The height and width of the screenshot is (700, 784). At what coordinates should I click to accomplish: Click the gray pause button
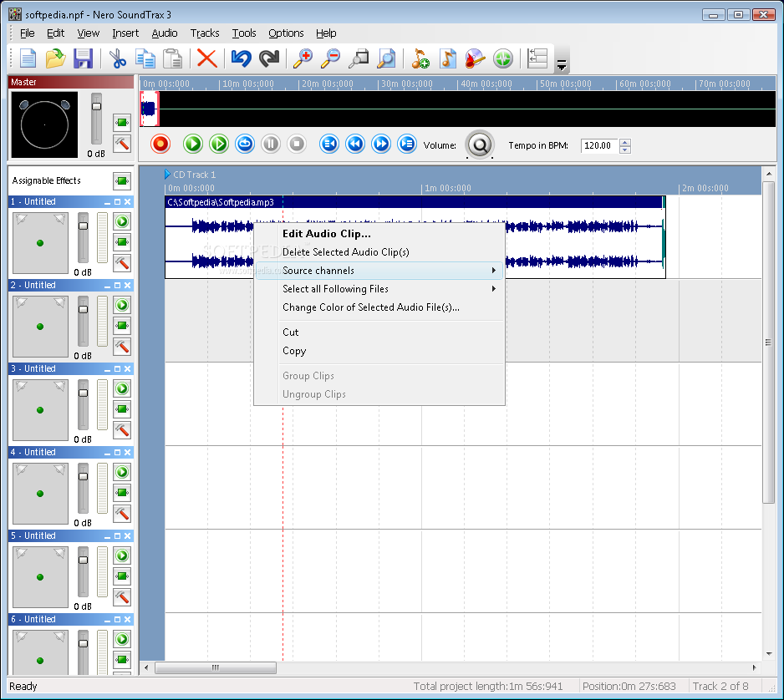[x=271, y=144]
